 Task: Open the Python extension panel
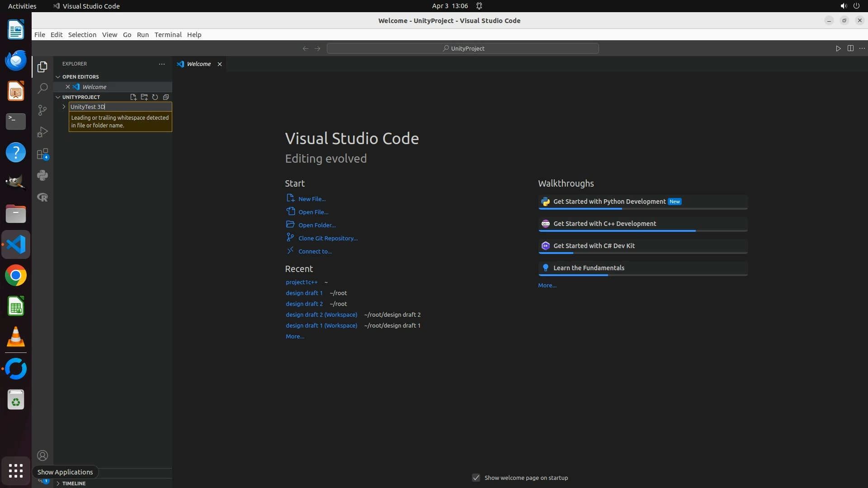42,175
